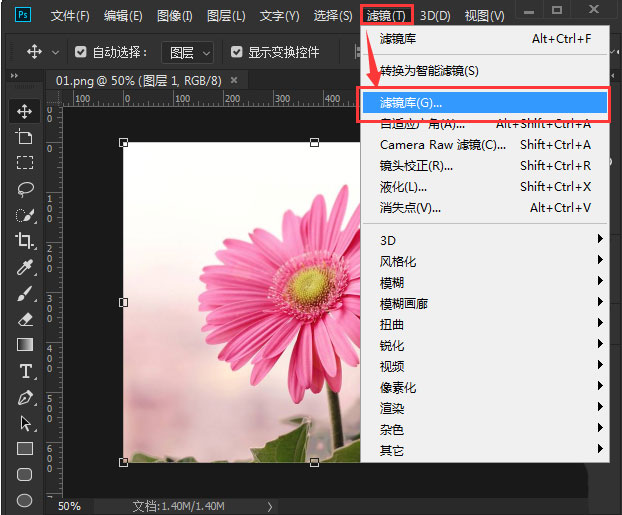Open the 图像(I) menu

pyautogui.click(x=175, y=16)
